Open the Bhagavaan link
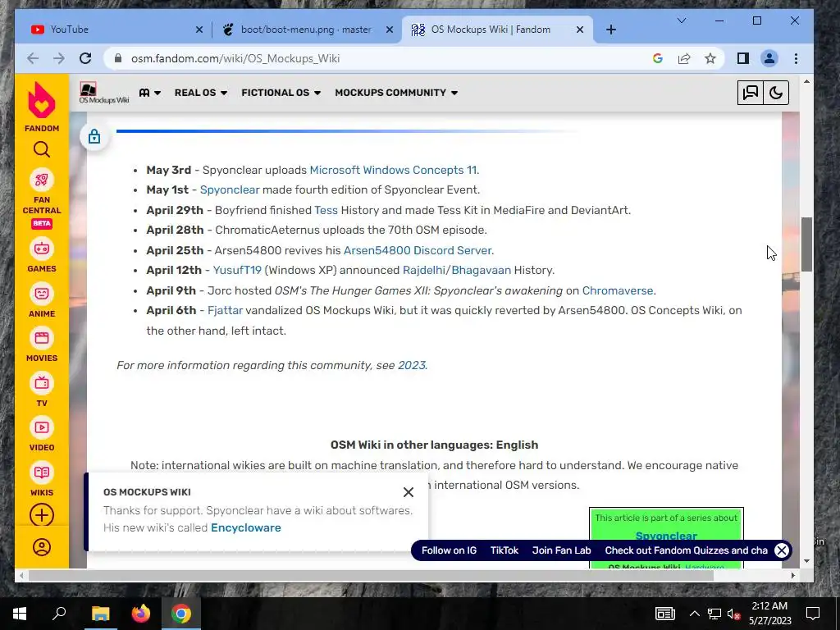The image size is (840, 630). pyautogui.click(x=481, y=270)
